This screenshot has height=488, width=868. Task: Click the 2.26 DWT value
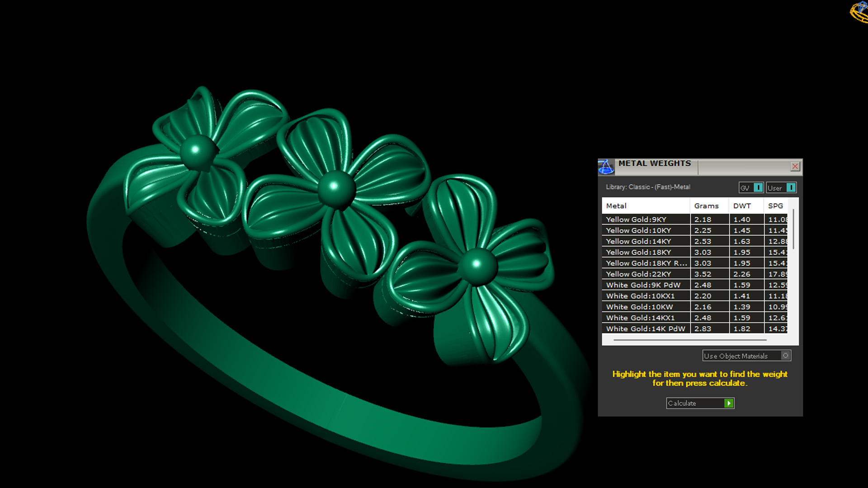pyautogui.click(x=742, y=274)
